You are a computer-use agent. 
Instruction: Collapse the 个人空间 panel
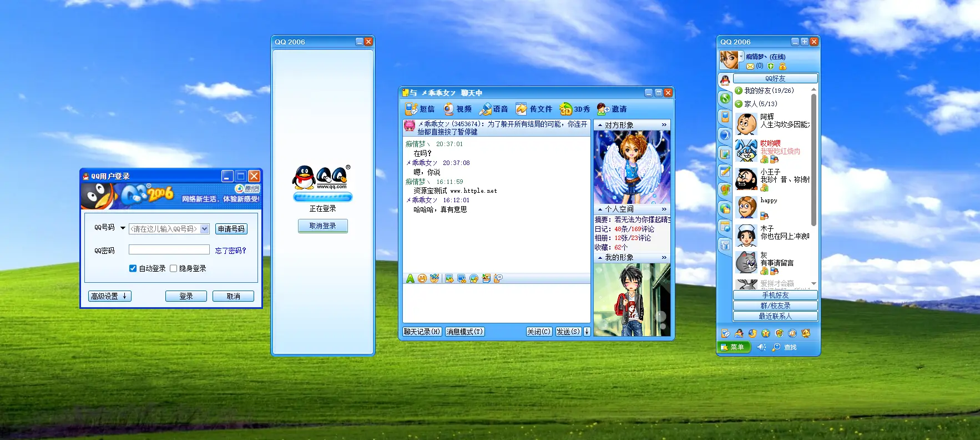tap(600, 209)
